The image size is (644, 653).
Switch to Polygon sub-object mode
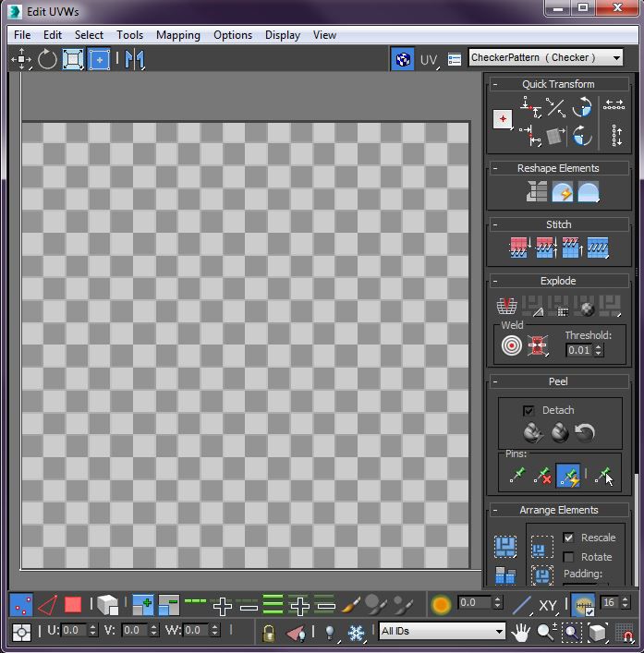[x=73, y=605]
